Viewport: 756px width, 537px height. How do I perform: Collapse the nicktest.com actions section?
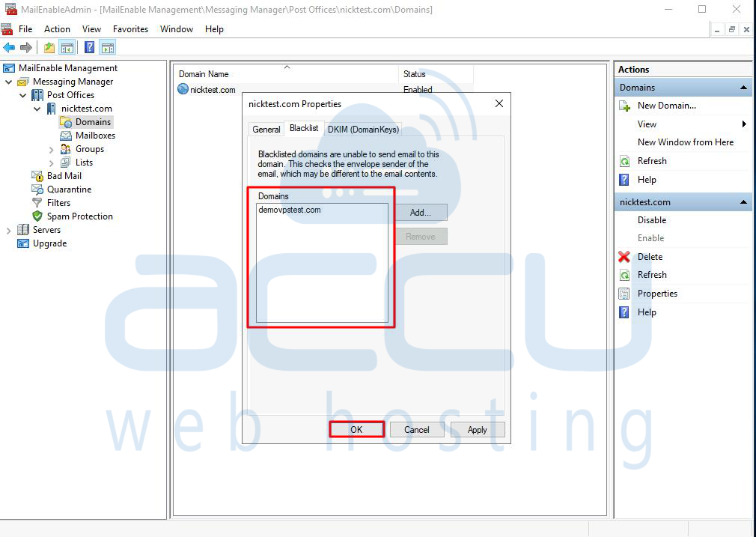coord(743,202)
